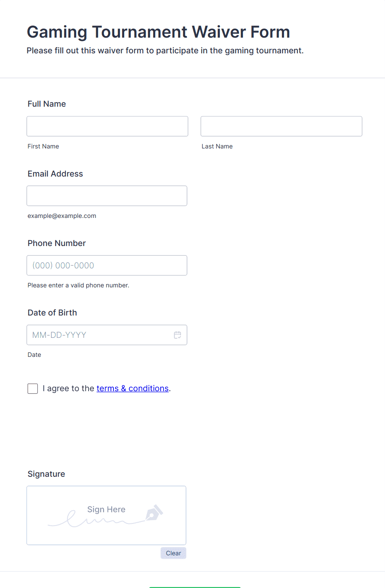This screenshot has height=588, width=385.
Task: Click the Phone Number input box
Action: 107,265
